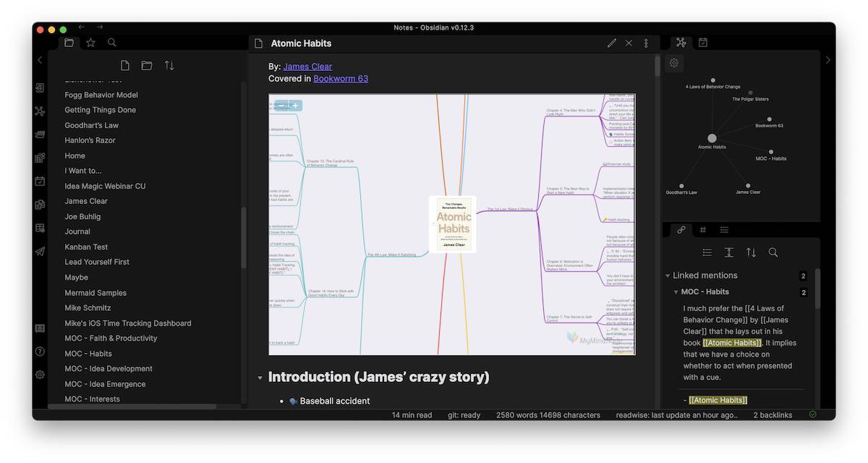
Task: Zoom in the mind map with plus
Action: tap(294, 106)
